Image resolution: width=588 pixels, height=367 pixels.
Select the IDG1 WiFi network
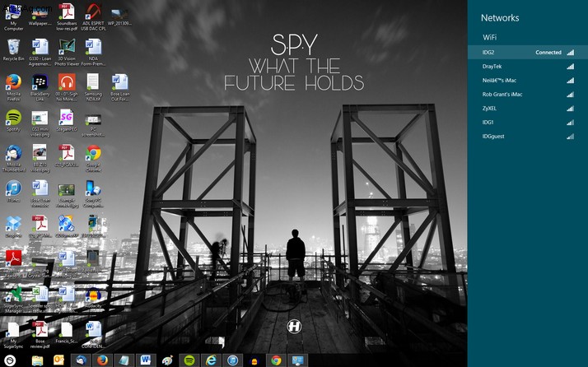(528, 123)
